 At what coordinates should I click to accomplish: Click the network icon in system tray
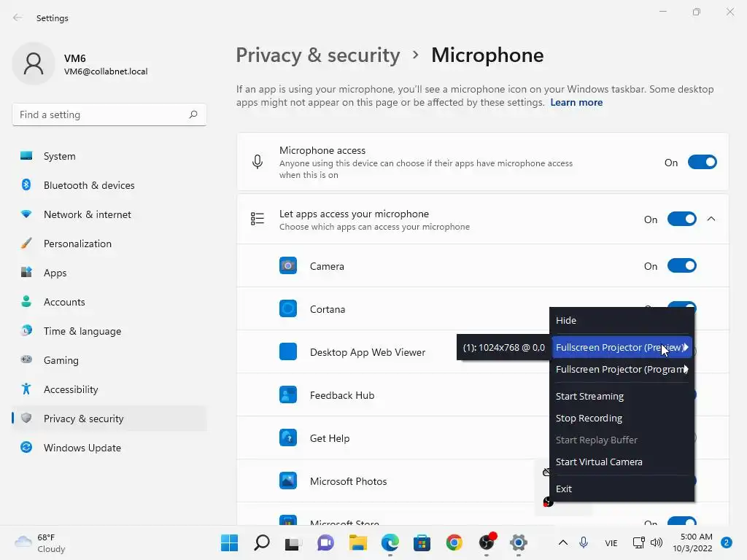638,542
